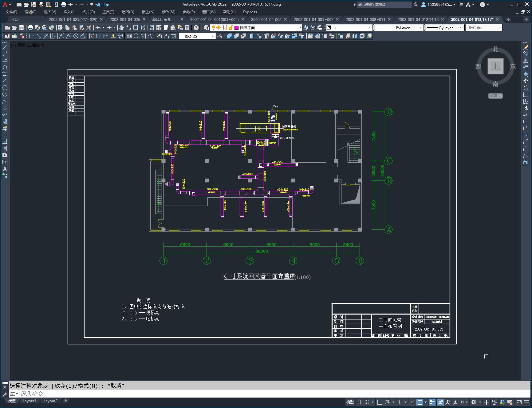Image resolution: width=532 pixels, height=408 pixels.
Task: Select the Multiline Text A tool
Action: tap(5, 169)
